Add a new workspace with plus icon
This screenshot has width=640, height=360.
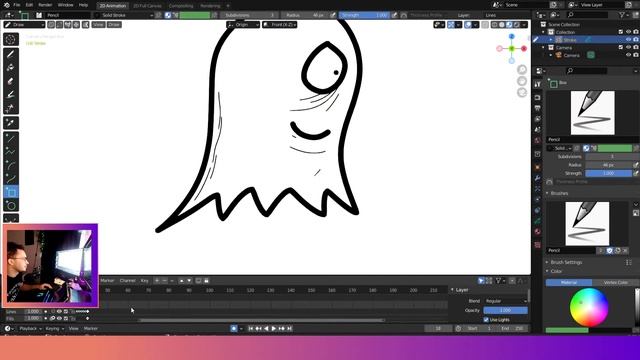tap(228, 6)
